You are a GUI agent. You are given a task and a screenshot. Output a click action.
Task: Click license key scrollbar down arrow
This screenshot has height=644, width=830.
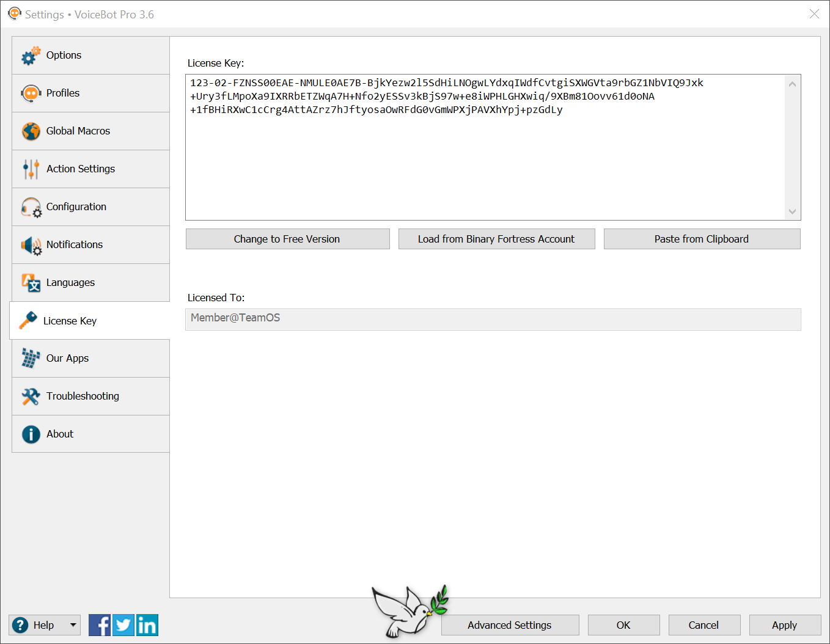792,211
